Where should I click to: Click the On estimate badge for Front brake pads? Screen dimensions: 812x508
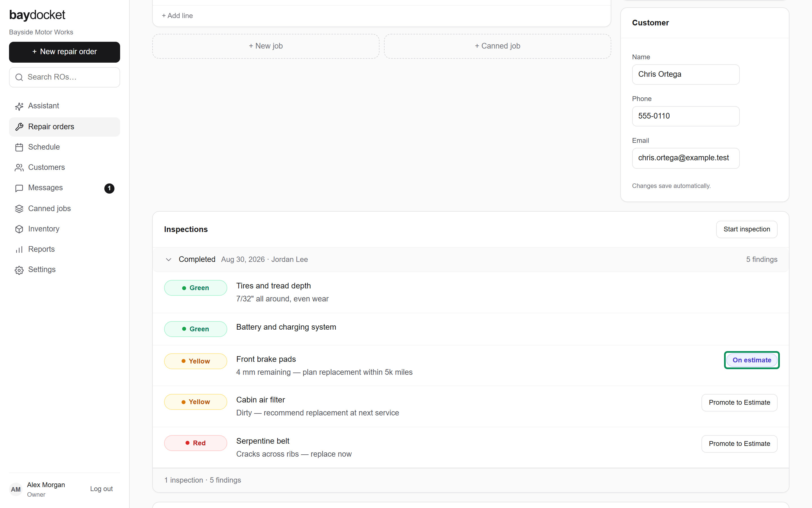click(752, 360)
